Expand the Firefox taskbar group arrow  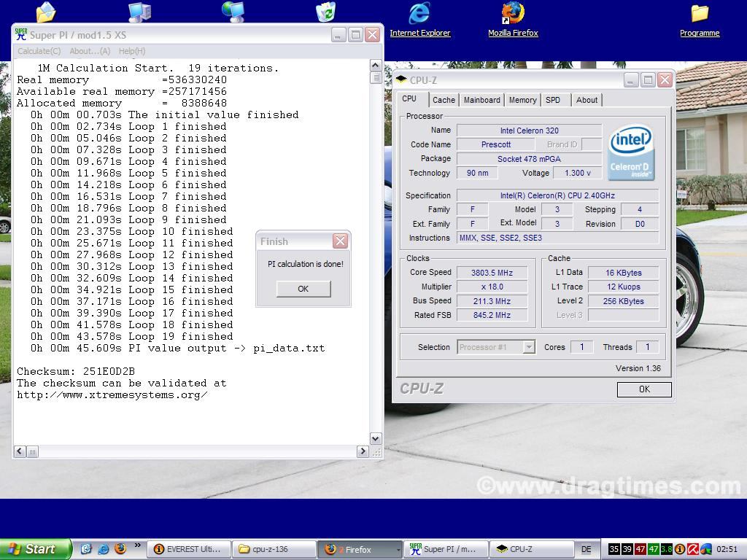coord(398,550)
